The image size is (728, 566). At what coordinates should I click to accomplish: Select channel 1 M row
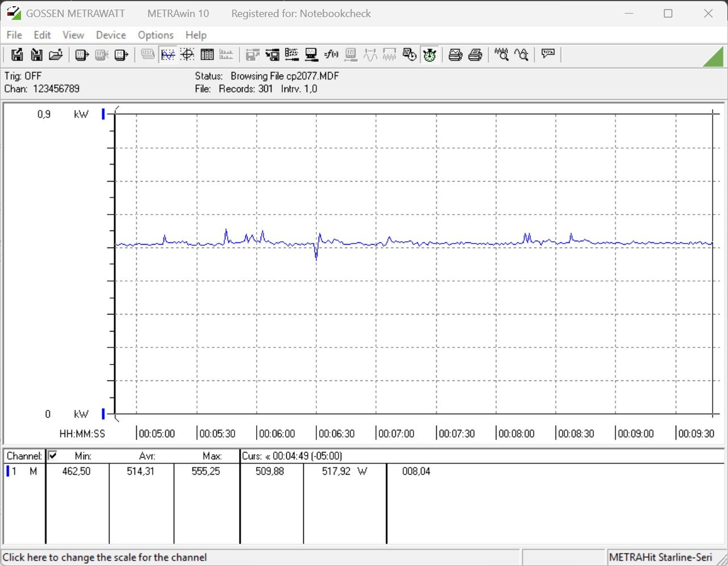(23, 471)
